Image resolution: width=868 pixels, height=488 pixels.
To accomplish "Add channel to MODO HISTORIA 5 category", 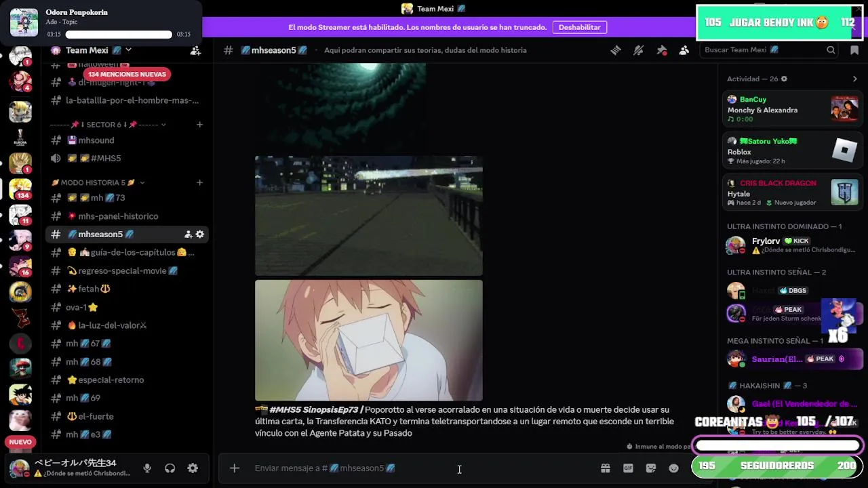I will coord(199,182).
